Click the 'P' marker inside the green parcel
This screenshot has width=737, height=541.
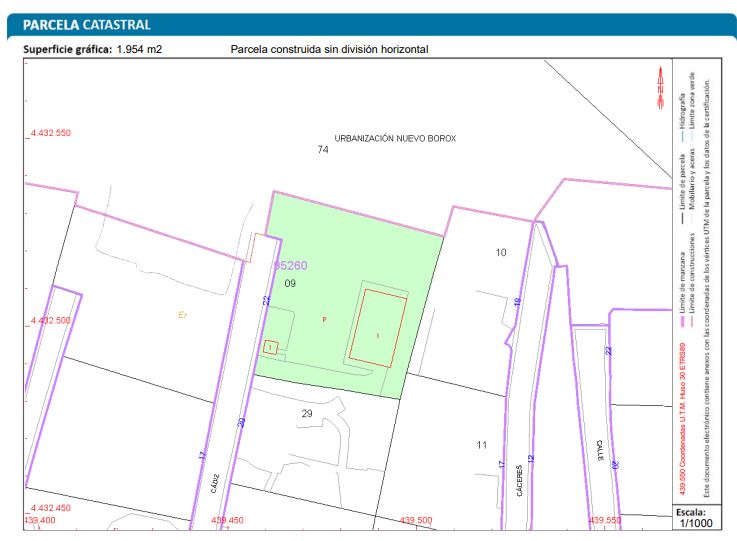coord(324,319)
